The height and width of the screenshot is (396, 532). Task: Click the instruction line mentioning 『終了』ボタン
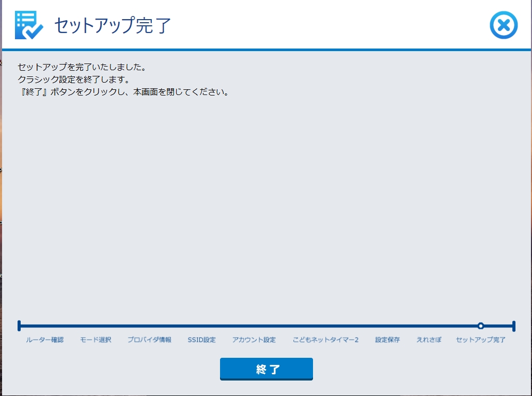pos(123,93)
